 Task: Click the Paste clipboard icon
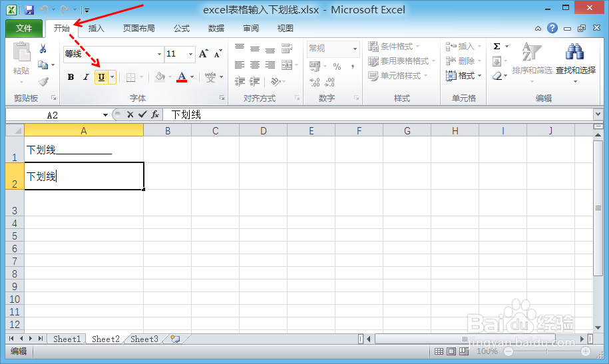(22, 52)
